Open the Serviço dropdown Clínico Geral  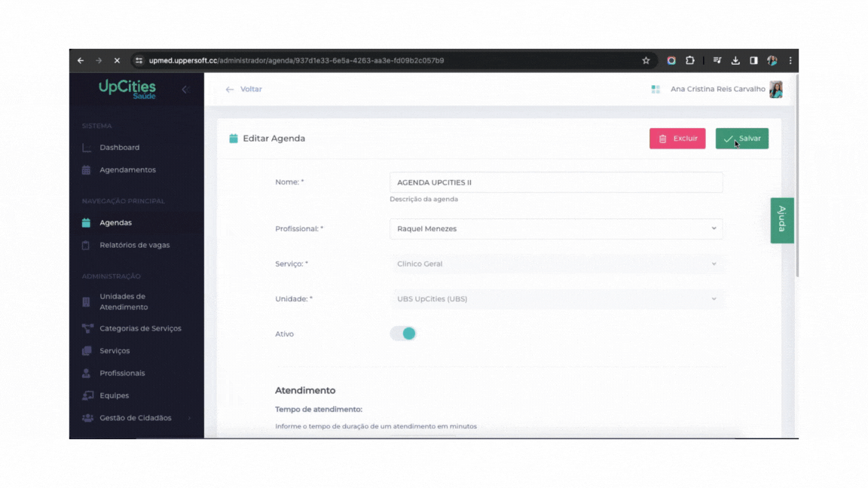click(x=556, y=264)
